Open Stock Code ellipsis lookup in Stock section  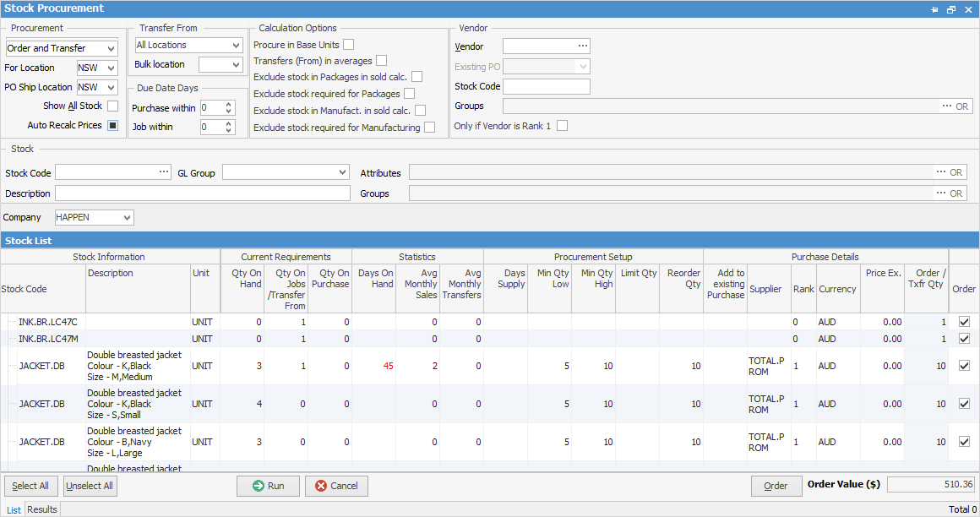pos(164,172)
